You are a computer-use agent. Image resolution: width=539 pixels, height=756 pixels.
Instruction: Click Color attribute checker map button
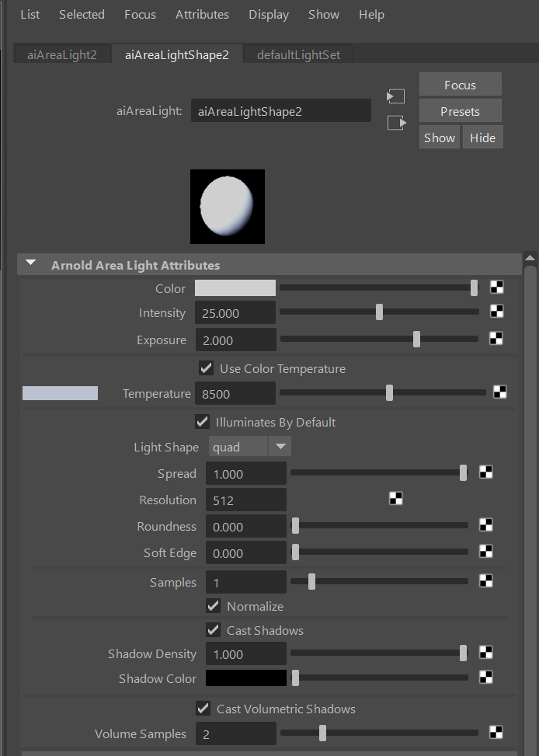[x=496, y=287]
